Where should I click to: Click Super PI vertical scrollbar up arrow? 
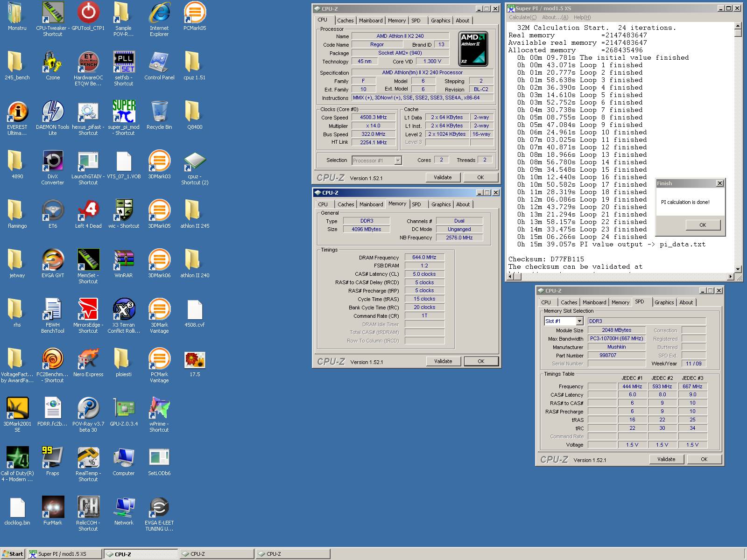tap(738, 26)
